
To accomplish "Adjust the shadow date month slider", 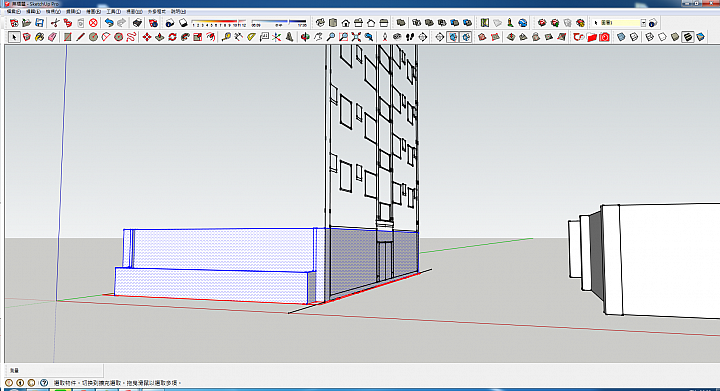I will pyautogui.click(x=219, y=21).
